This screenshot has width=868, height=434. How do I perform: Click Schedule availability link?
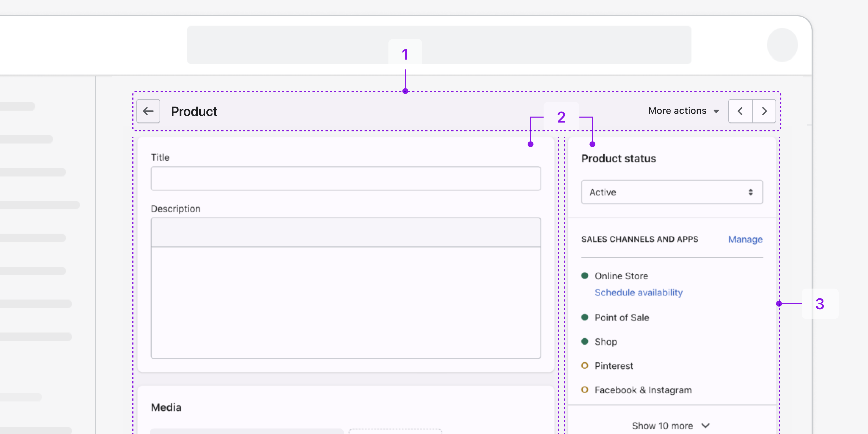pos(639,292)
